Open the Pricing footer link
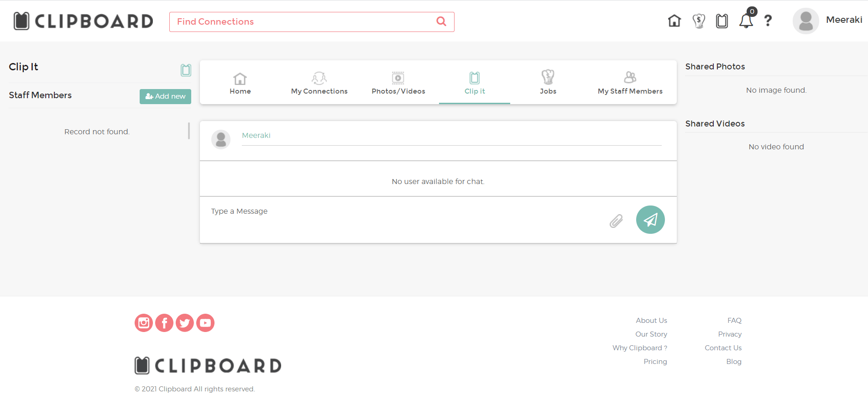This screenshot has height=411, width=868. [655, 362]
